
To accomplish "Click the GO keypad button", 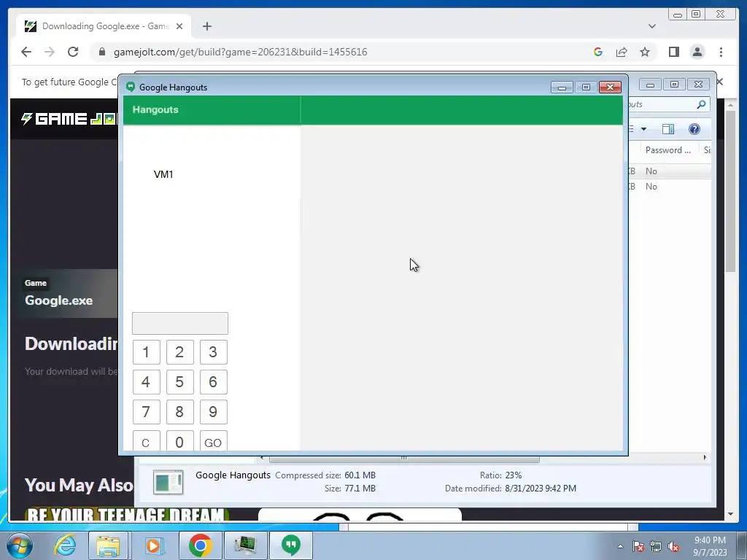I will (214, 441).
